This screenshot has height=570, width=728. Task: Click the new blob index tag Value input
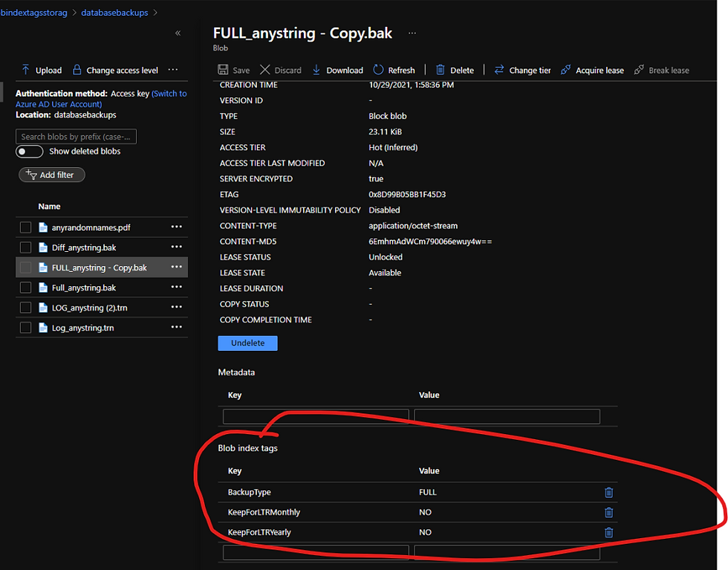pyautogui.click(x=507, y=552)
